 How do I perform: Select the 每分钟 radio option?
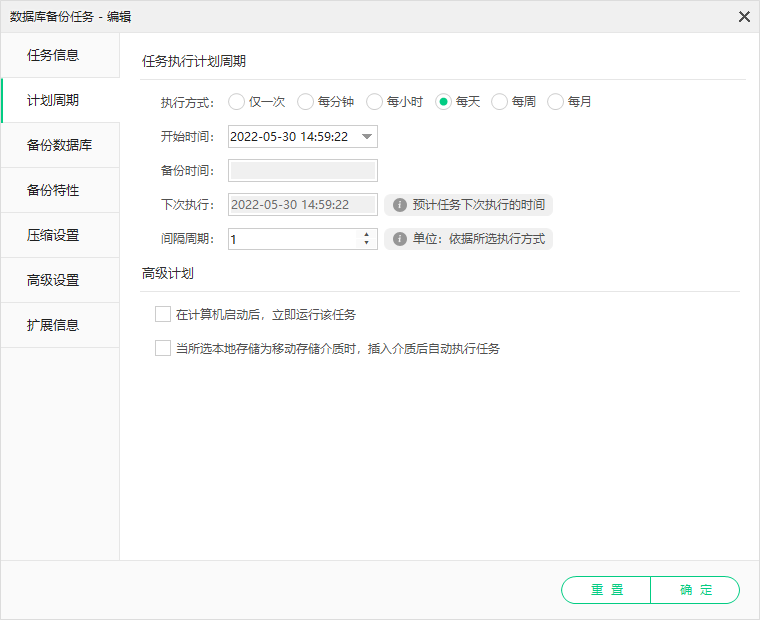pyautogui.click(x=305, y=102)
